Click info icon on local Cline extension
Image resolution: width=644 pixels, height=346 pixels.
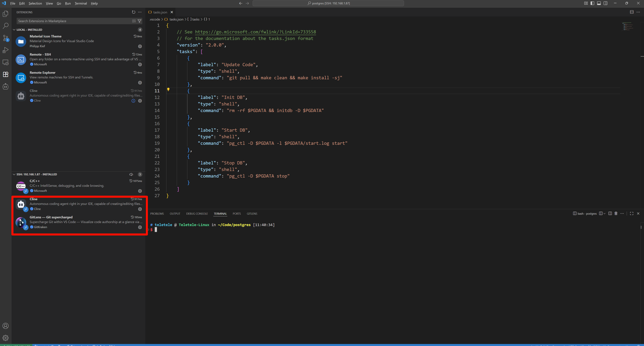[133, 101]
